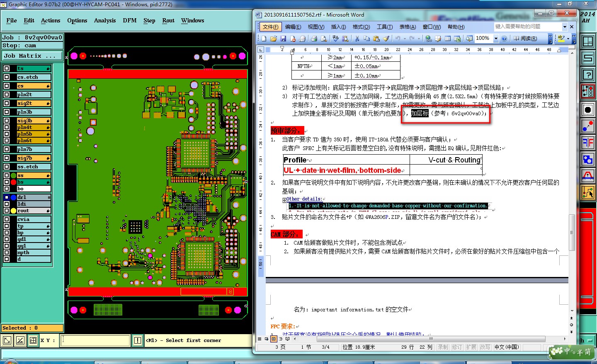Open the File menu in Graphic Editor
Viewport: 597px width, 364px height.
12,20
